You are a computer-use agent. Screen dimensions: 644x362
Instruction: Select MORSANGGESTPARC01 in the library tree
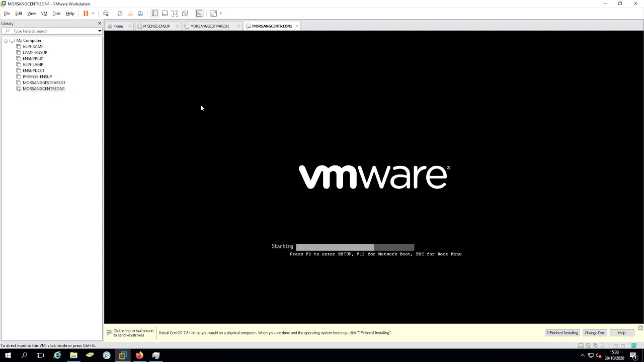pyautogui.click(x=44, y=83)
